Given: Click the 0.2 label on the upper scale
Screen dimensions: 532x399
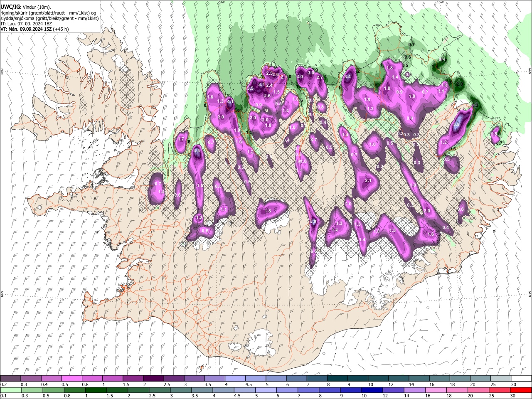Looking at the screenshot, I should coord(3,384).
